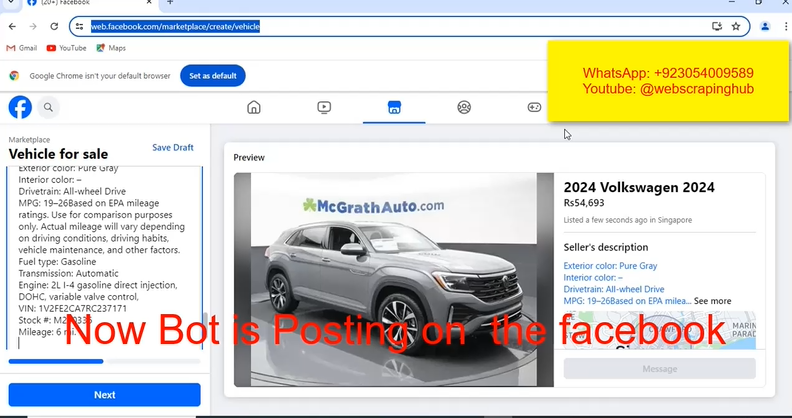Go to Facebook Home icon
The width and height of the screenshot is (792, 418).
(254, 107)
